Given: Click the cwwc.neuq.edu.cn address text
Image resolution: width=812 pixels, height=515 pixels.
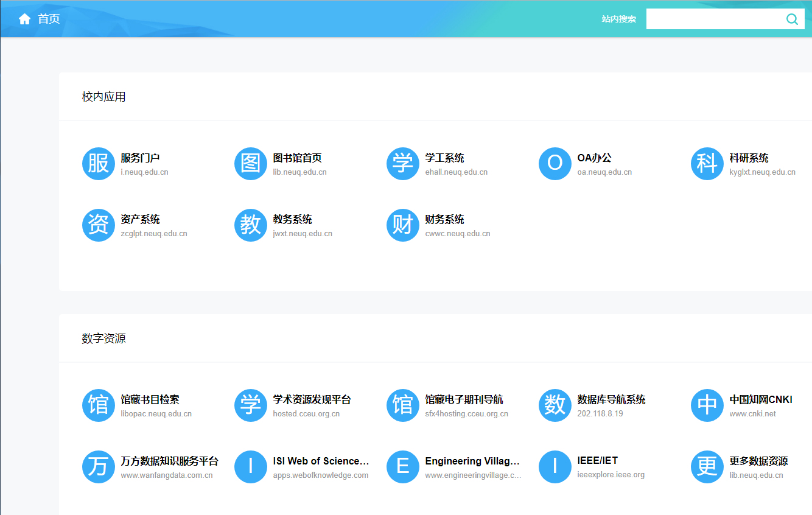Looking at the screenshot, I should 457,234.
